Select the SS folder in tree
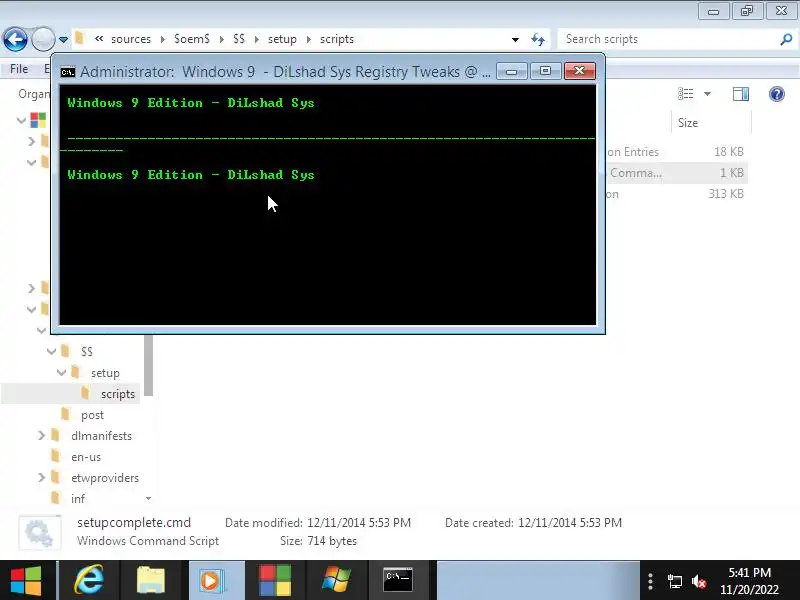The height and width of the screenshot is (600, 800). click(87, 352)
